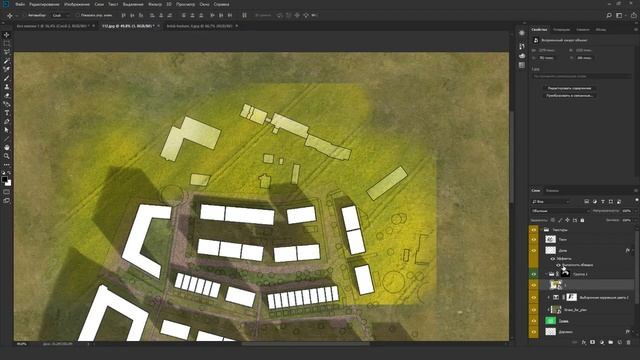
Task: Open the Properties panel flyout menu
Action: 636,30
